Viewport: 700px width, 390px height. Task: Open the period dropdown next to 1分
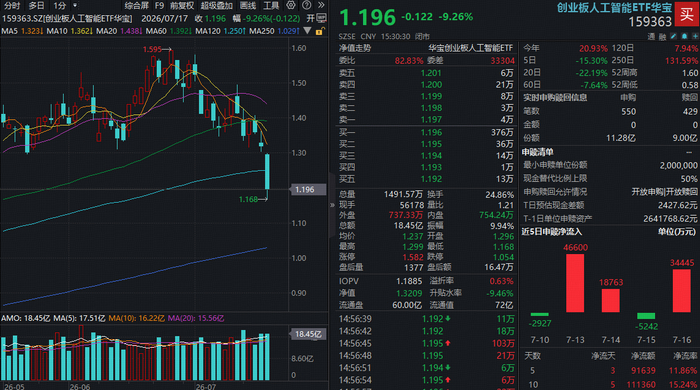pos(75,5)
